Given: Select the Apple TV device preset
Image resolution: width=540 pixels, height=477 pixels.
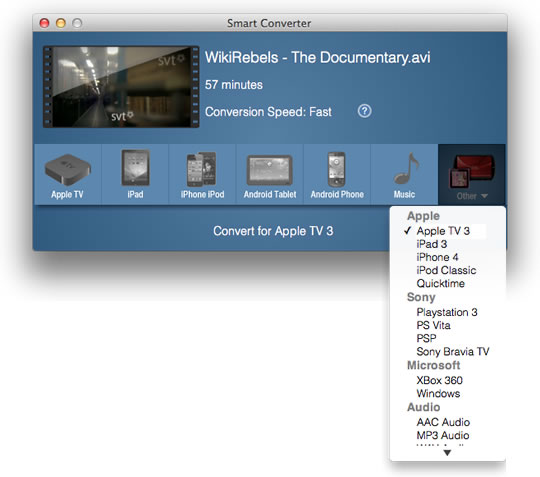Looking at the screenshot, I should (x=68, y=175).
